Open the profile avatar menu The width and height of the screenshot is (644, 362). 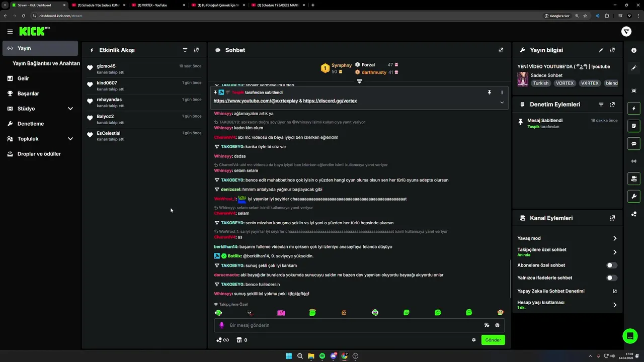tap(626, 32)
